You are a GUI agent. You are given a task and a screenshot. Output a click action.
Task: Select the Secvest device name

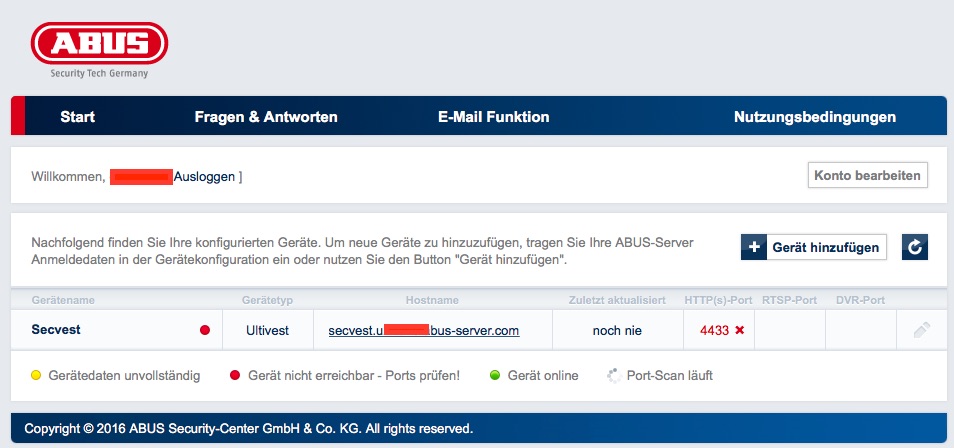55,330
